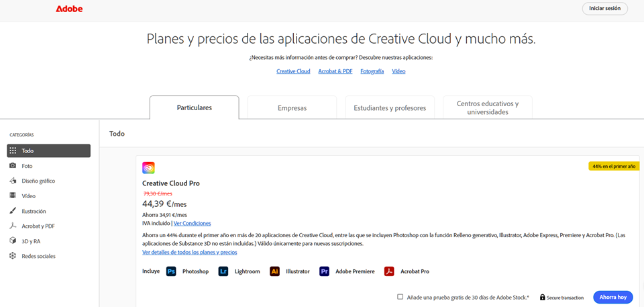644x307 pixels.
Task: Click the Lightroom Lr icon
Action: [223, 271]
